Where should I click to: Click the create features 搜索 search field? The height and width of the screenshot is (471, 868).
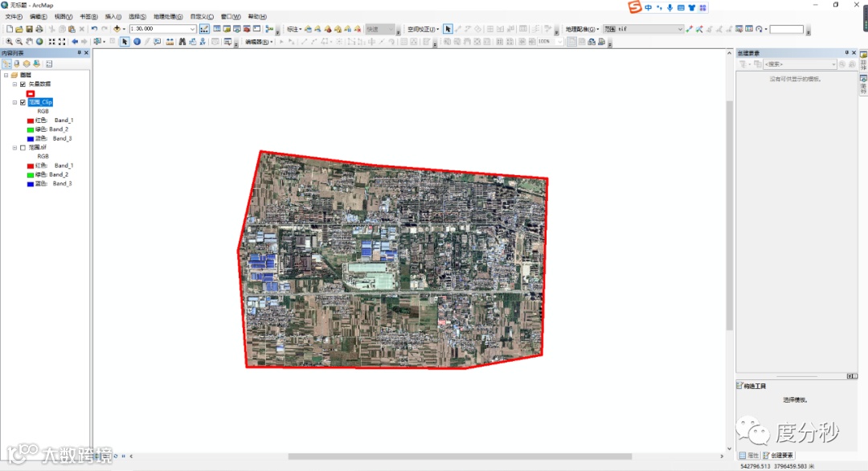click(x=800, y=64)
